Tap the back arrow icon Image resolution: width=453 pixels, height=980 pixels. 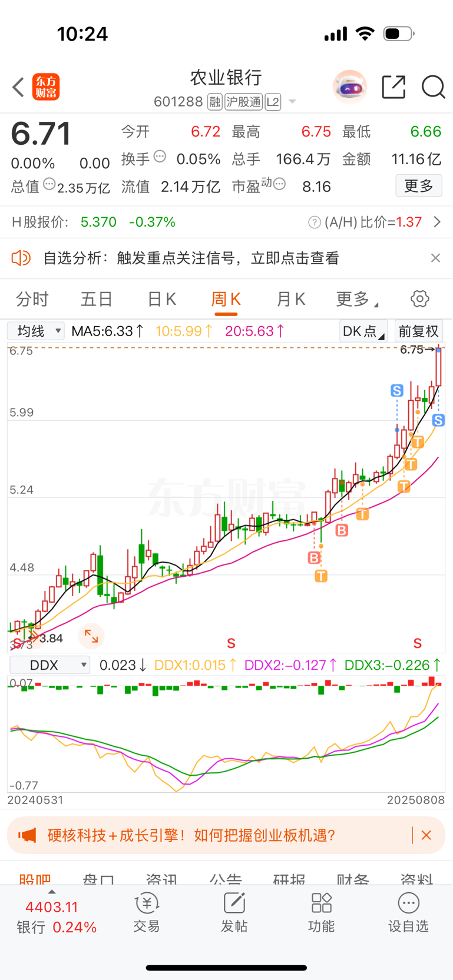point(18,87)
